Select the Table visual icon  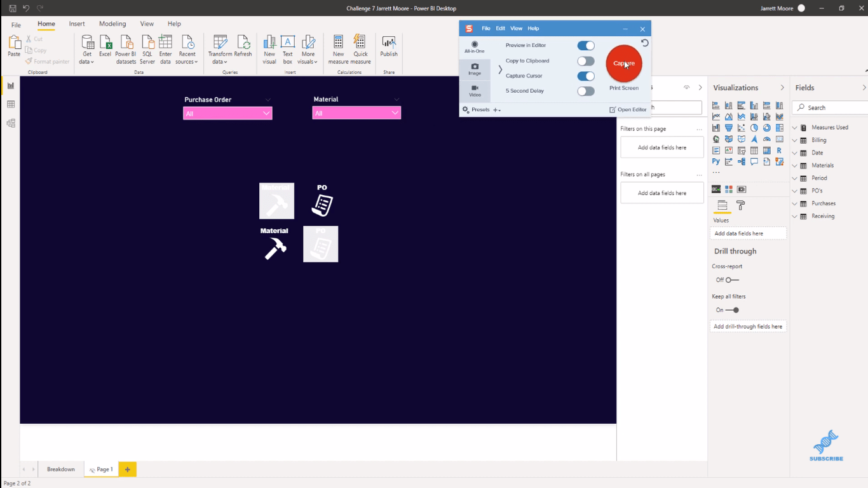[x=754, y=151]
